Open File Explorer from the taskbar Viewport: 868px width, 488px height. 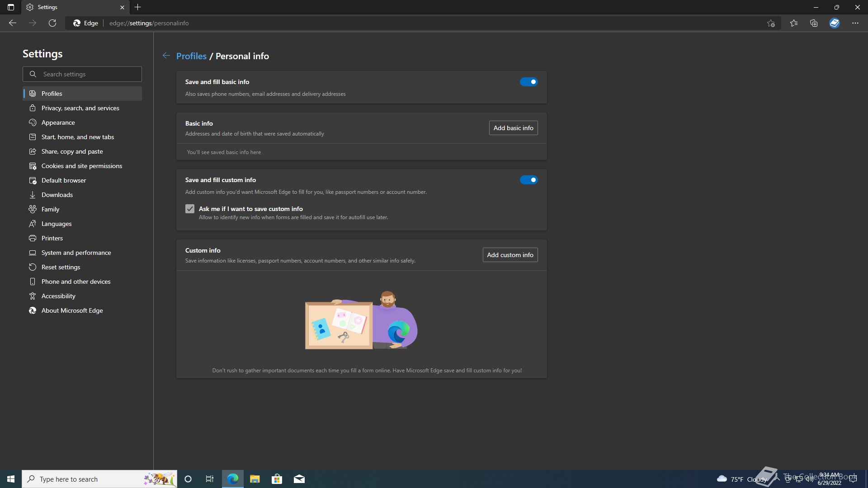(255, 479)
